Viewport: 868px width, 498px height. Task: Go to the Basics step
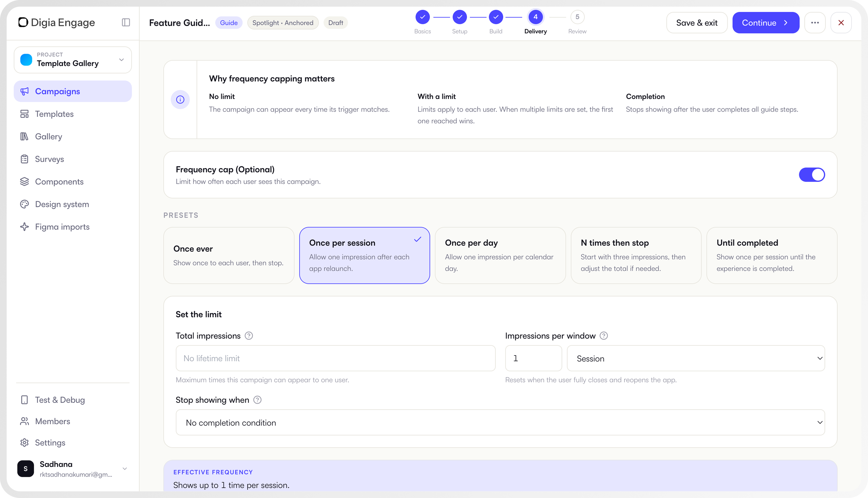coord(423,22)
